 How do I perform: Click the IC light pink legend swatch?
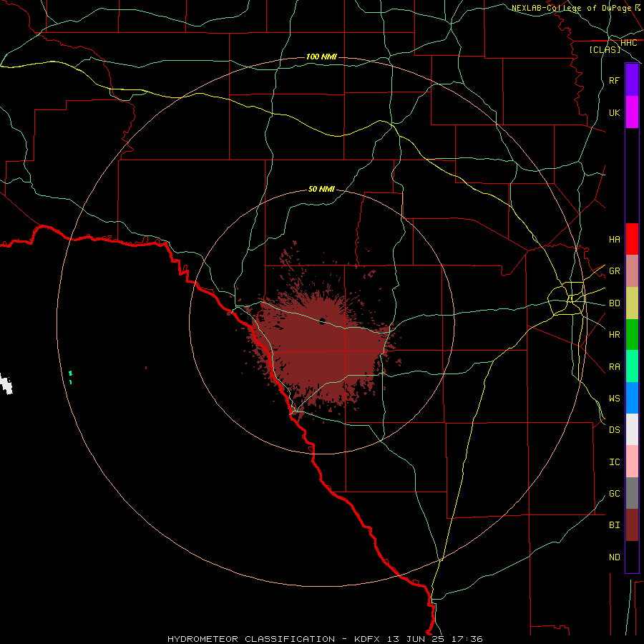(632, 462)
